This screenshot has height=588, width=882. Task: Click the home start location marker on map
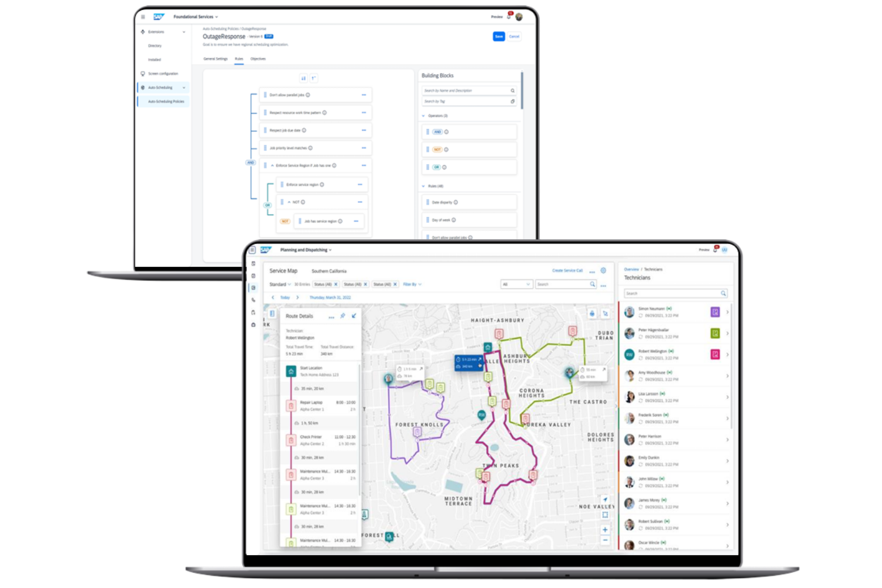487,348
